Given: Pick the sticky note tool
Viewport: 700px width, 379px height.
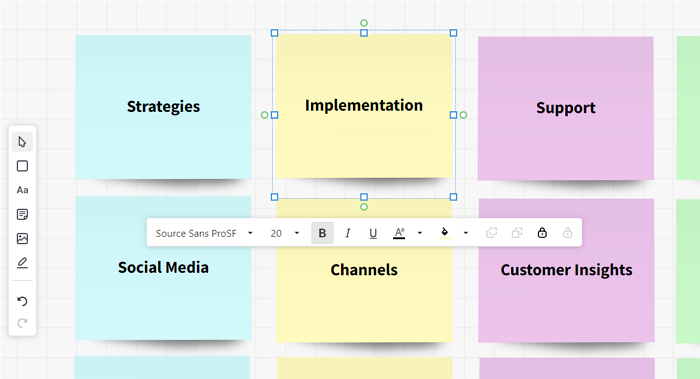Looking at the screenshot, I should 22,214.
